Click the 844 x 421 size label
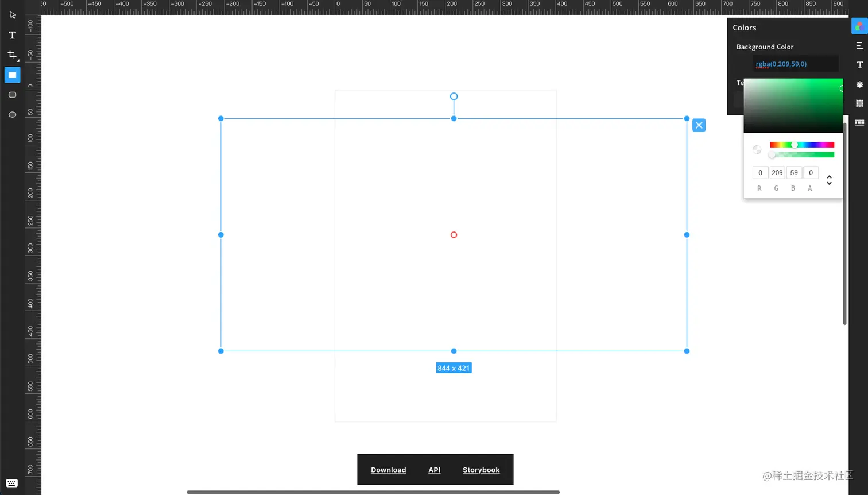 pyautogui.click(x=454, y=368)
